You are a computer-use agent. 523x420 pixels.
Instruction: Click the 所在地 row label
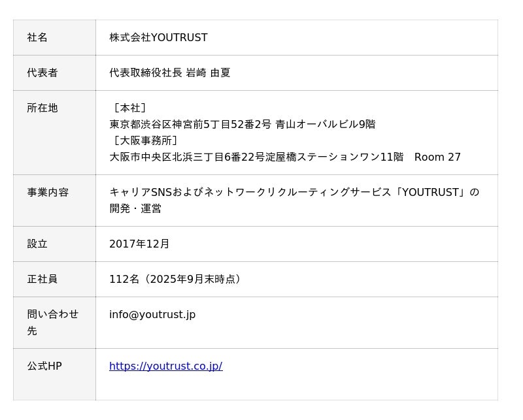[x=42, y=108]
